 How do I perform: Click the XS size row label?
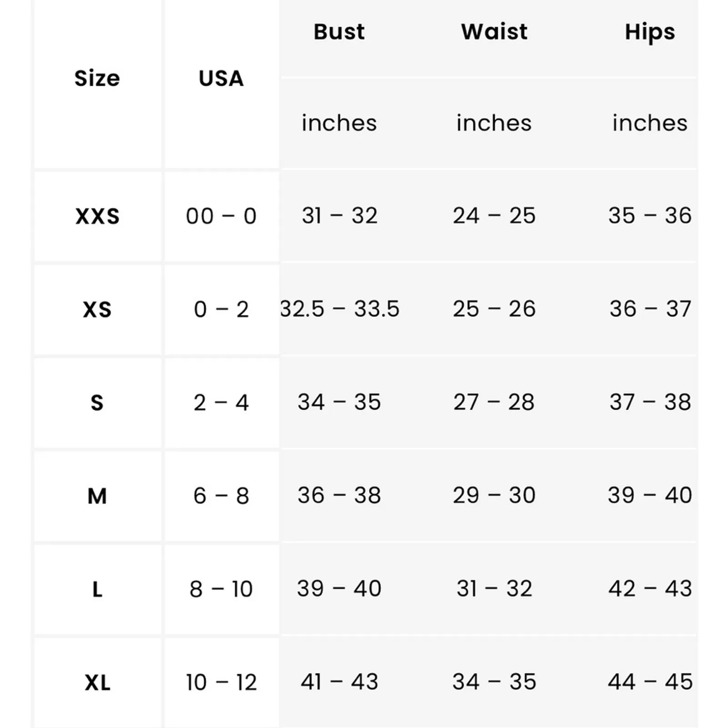pyautogui.click(x=97, y=310)
